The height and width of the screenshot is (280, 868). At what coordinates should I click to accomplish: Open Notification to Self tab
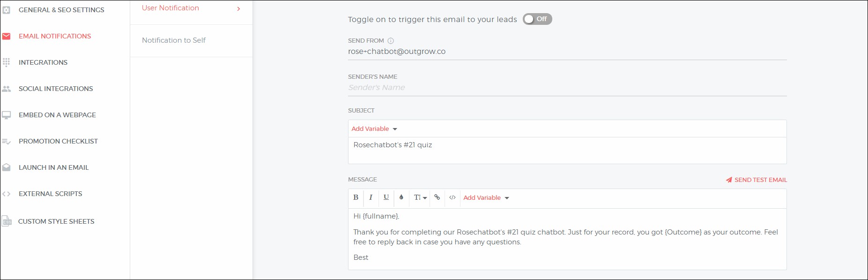[x=174, y=40]
